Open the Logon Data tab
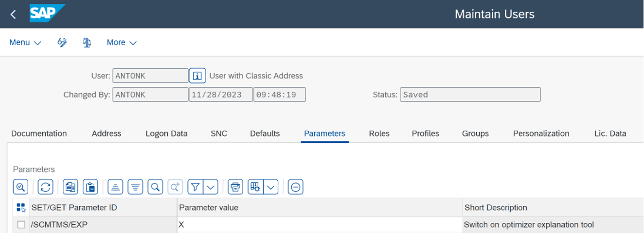 click(x=166, y=133)
